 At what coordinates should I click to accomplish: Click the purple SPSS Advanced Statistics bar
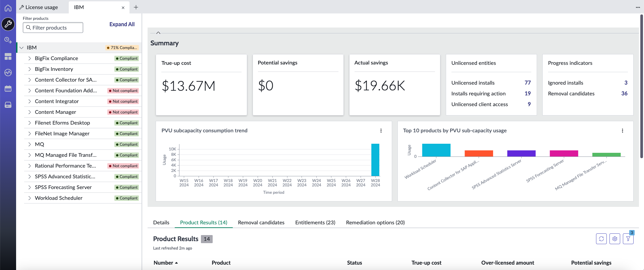click(x=521, y=153)
